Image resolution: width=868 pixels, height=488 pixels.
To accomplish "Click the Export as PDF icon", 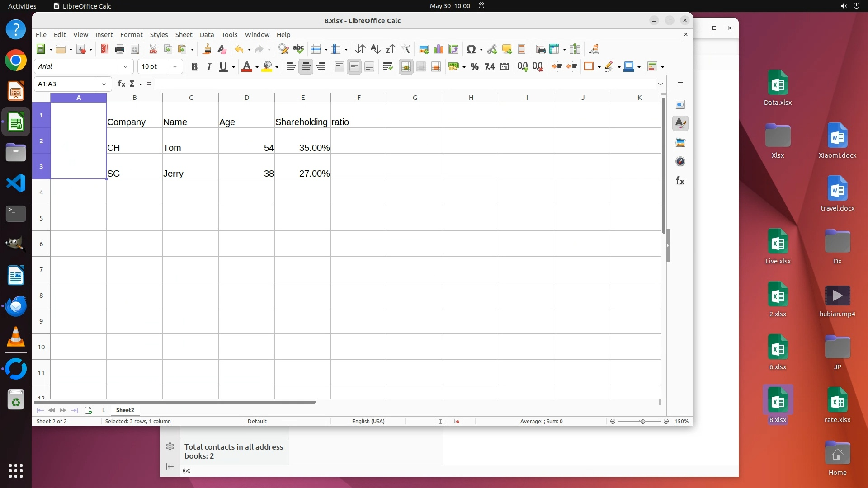I will 104,49.
